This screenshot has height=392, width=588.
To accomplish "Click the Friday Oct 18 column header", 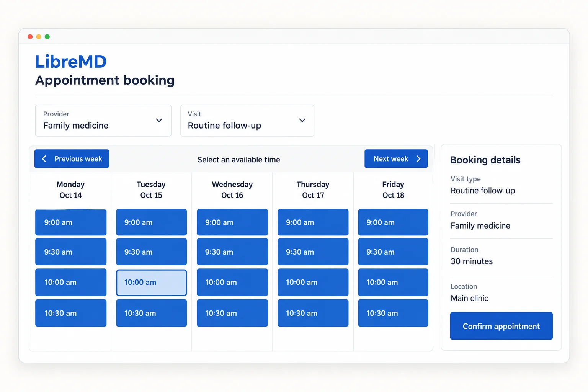I will tap(393, 190).
